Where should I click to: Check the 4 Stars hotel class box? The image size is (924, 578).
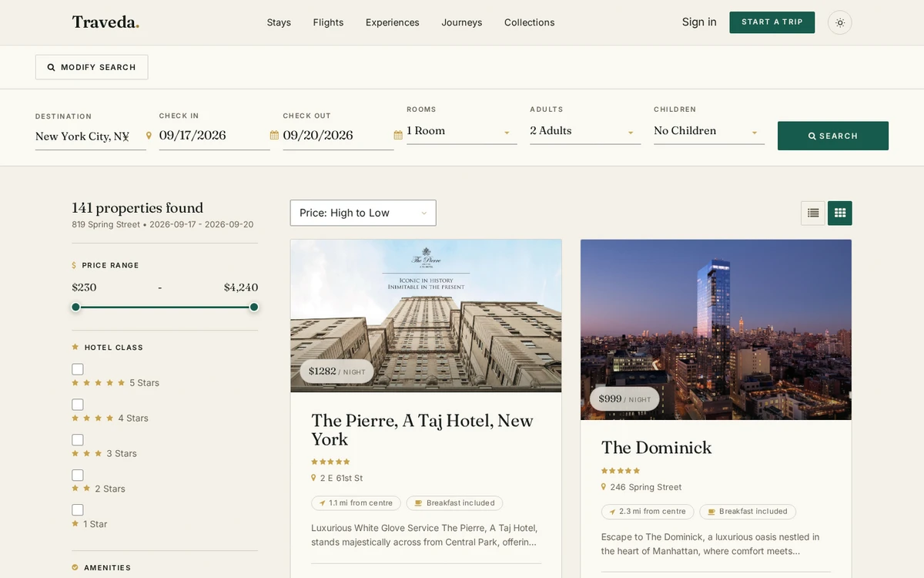78,405
